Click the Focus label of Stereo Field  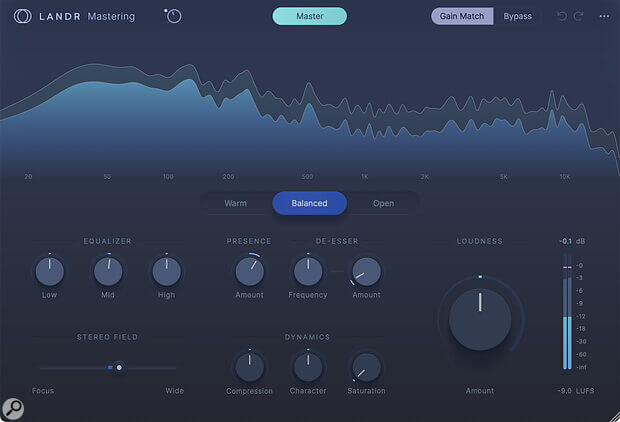(x=43, y=391)
